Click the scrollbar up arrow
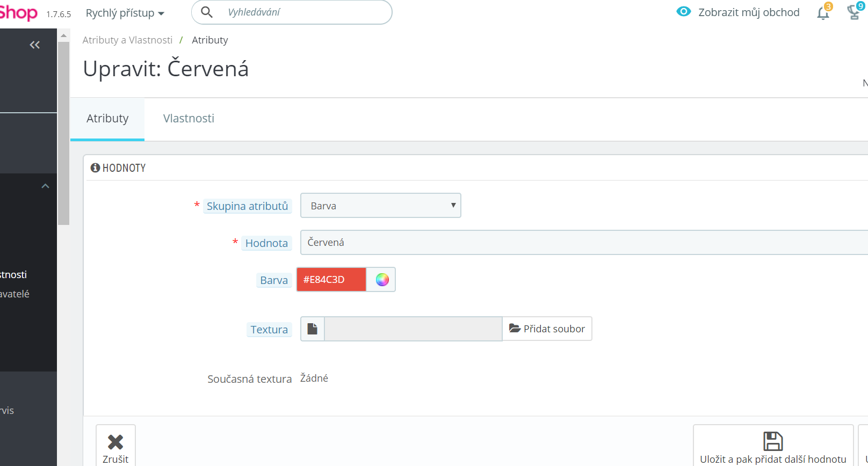This screenshot has height=466, width=868. (x=64, y=35)
